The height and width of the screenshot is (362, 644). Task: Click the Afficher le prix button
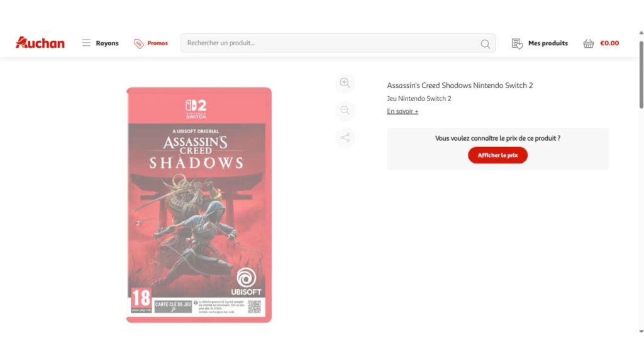click(x=497, y=155)
